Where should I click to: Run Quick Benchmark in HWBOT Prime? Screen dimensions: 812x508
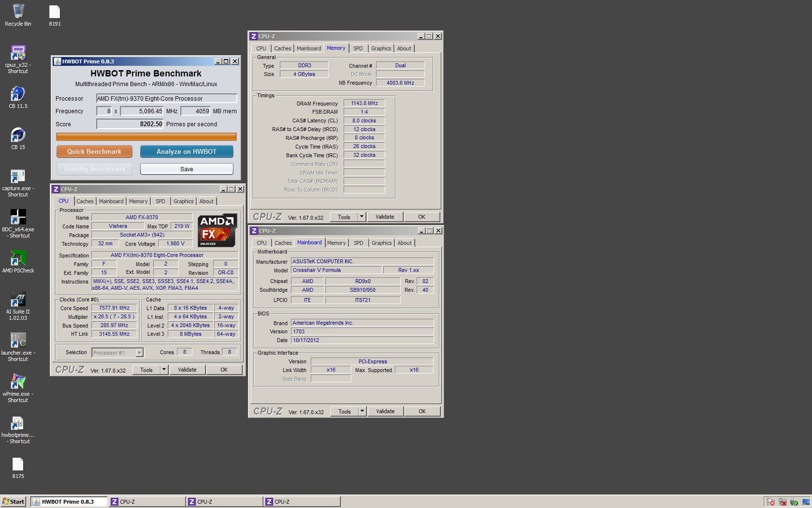tap(94, 151)
